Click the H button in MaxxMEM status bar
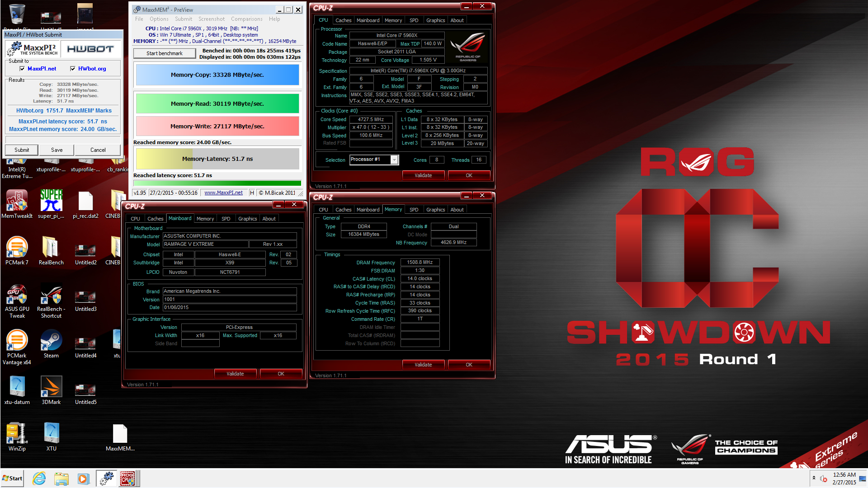Screen dimensions: 868x488 click(252, 192)
